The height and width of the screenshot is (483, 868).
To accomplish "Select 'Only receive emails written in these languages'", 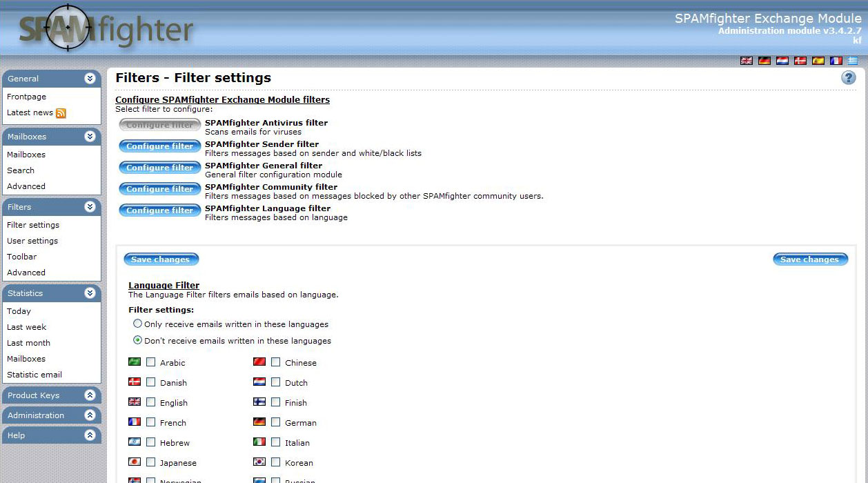I will (x=138, y=324).
